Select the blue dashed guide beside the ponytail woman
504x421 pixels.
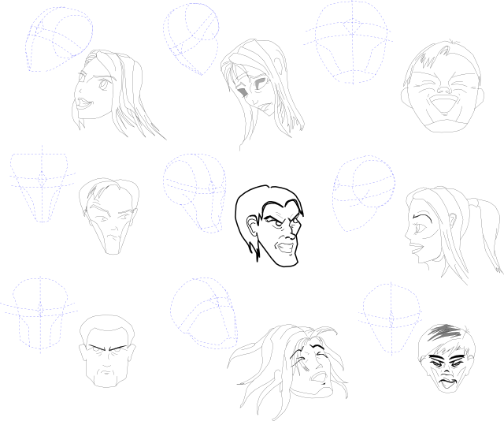pos(364,193)
